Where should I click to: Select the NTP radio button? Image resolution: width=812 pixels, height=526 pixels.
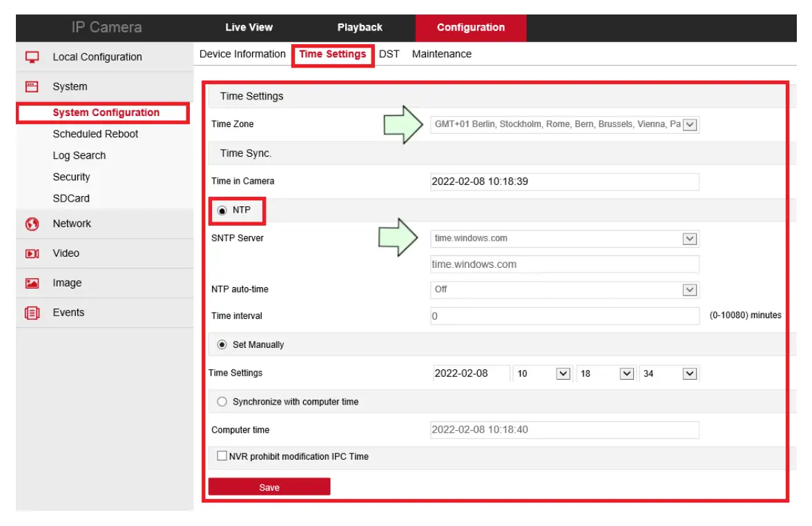[222, 211]
